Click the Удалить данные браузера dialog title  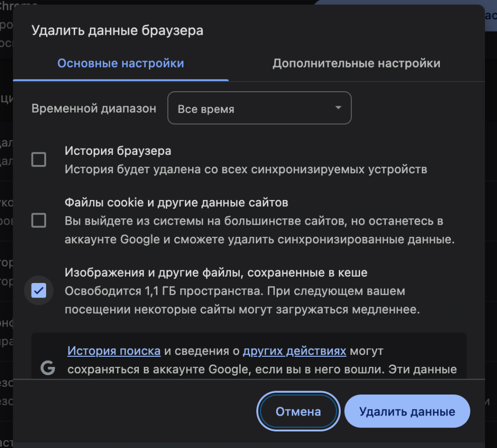tap(117, 31)
